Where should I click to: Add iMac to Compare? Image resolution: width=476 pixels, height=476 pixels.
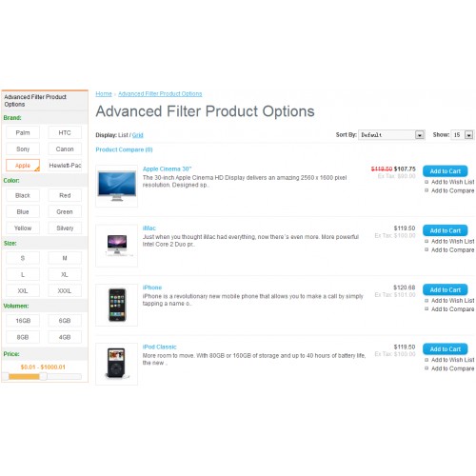pyautogui.click(x=452, y=250)
